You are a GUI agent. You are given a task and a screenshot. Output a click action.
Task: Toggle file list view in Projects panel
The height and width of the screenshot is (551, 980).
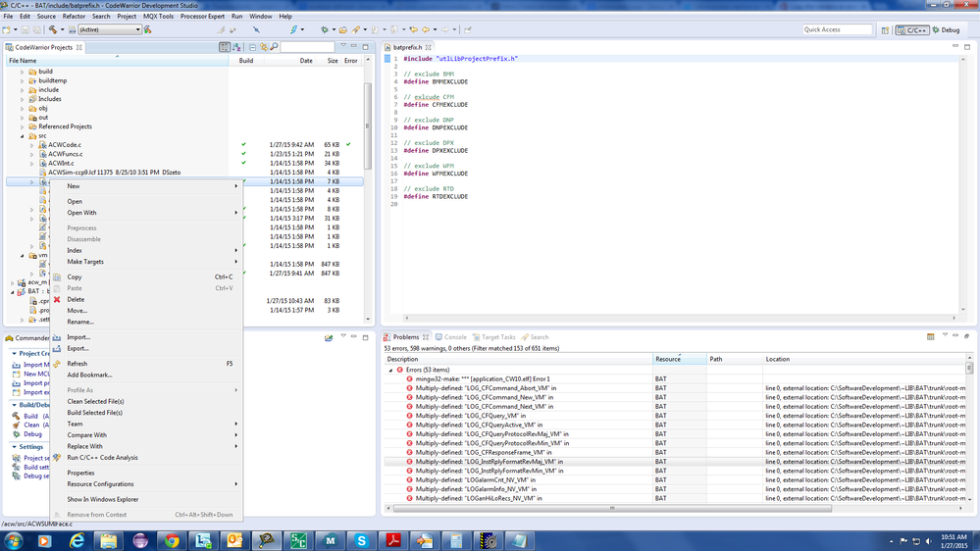[x=225, y=47]
